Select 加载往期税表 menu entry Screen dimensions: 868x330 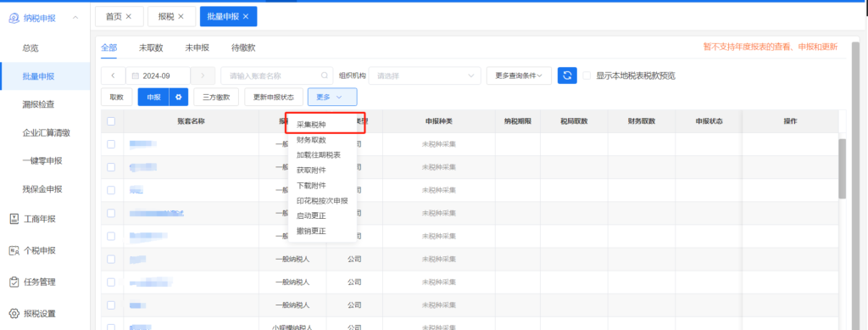[319, 155]
